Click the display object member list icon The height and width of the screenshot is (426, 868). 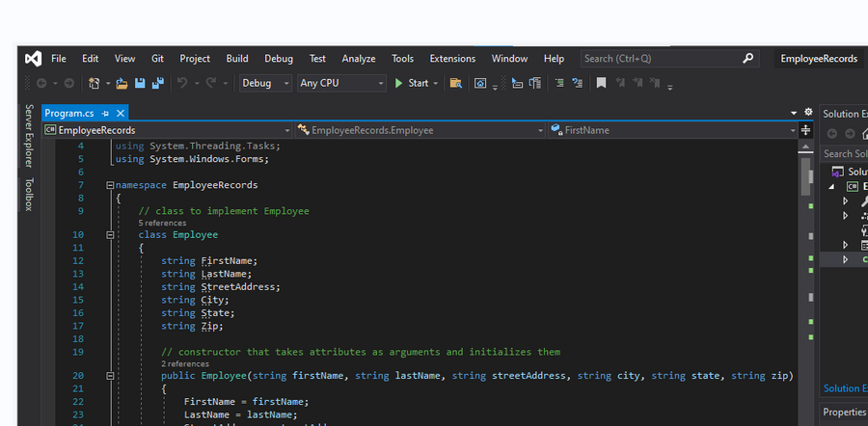point(517,83)
